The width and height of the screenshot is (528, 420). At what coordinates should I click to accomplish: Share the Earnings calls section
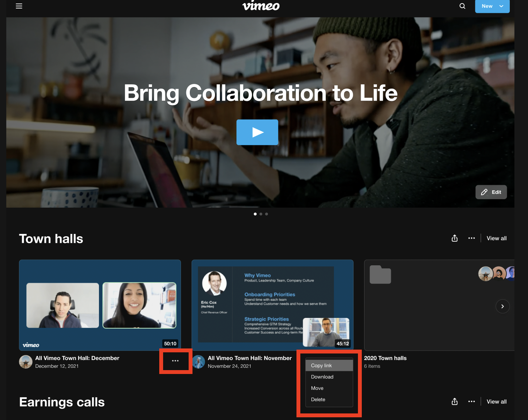(x=455, y=401)
